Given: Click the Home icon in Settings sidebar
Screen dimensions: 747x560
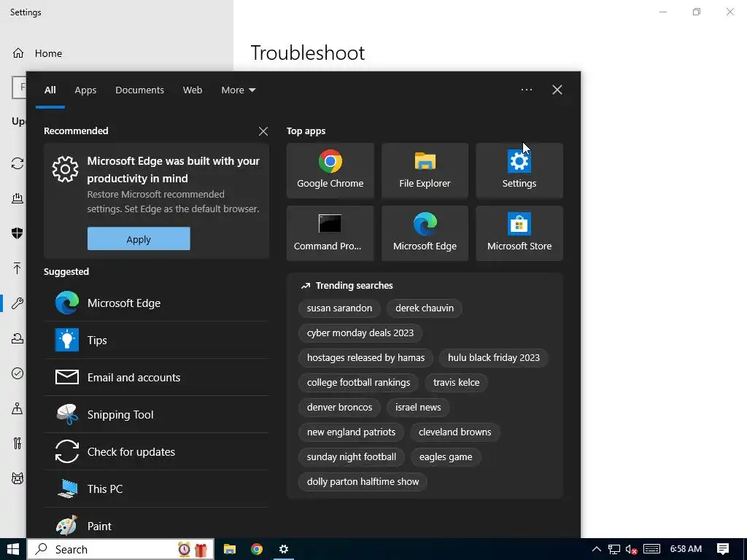Looking at the screenshot, I should [18, 52].
